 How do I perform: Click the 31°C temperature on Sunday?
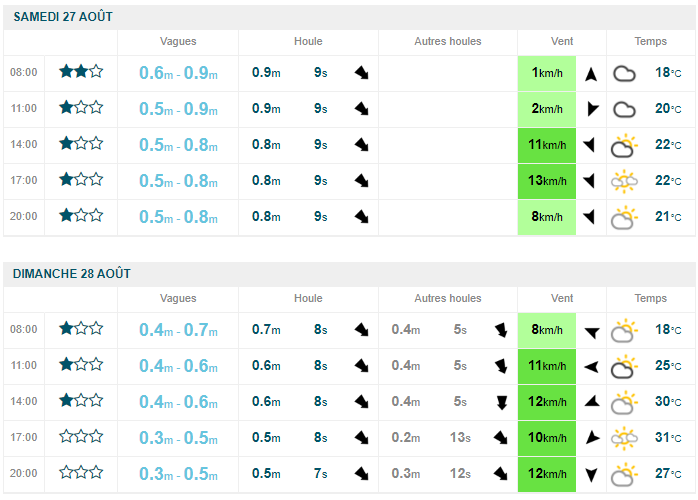point(668,437)
